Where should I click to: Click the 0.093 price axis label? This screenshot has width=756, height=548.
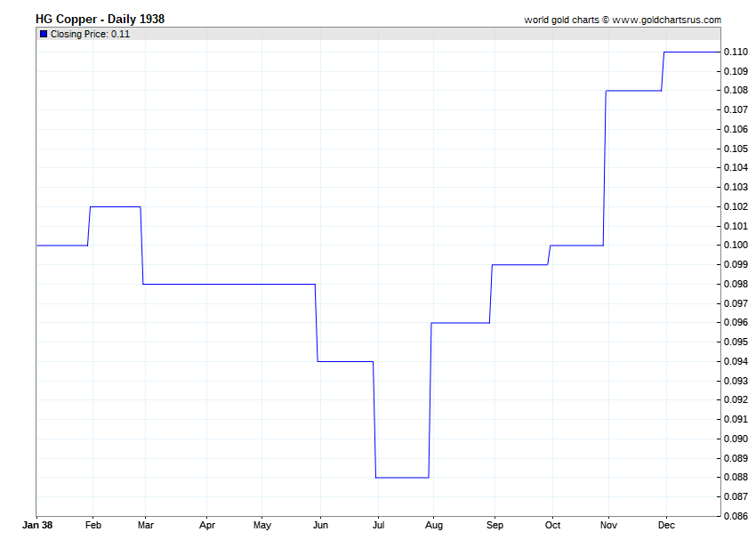[736, 381]
